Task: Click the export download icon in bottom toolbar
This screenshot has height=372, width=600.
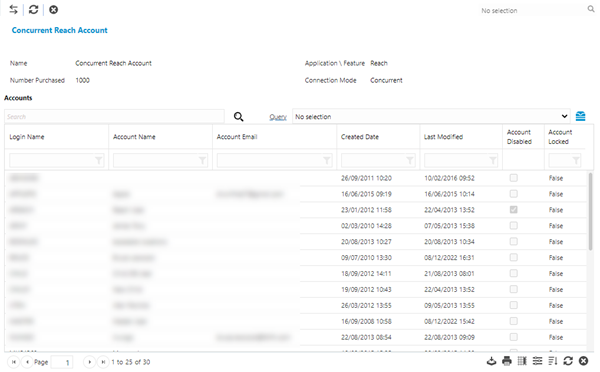Action: pyautogui.click(x=491, y=361)
